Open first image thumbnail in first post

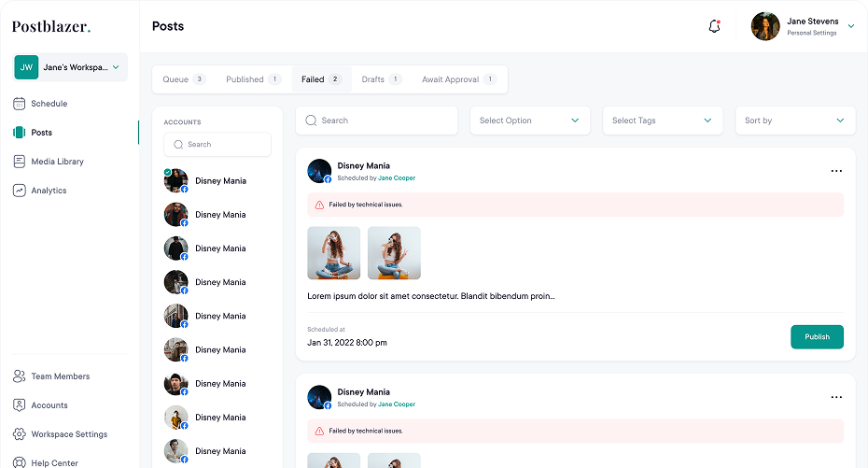[x=334, y=253]
